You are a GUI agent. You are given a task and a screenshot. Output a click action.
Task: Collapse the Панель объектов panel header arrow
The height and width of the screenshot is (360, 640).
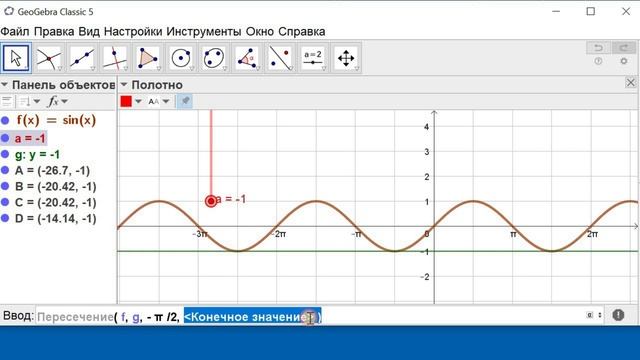pos(4,85)
